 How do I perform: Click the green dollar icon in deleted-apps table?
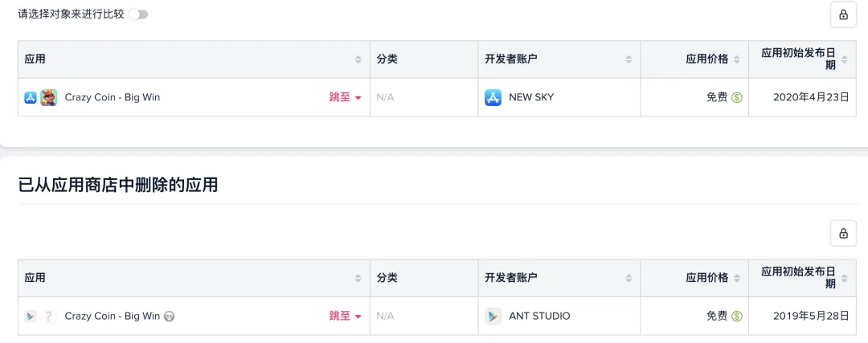tap(737, 316)
